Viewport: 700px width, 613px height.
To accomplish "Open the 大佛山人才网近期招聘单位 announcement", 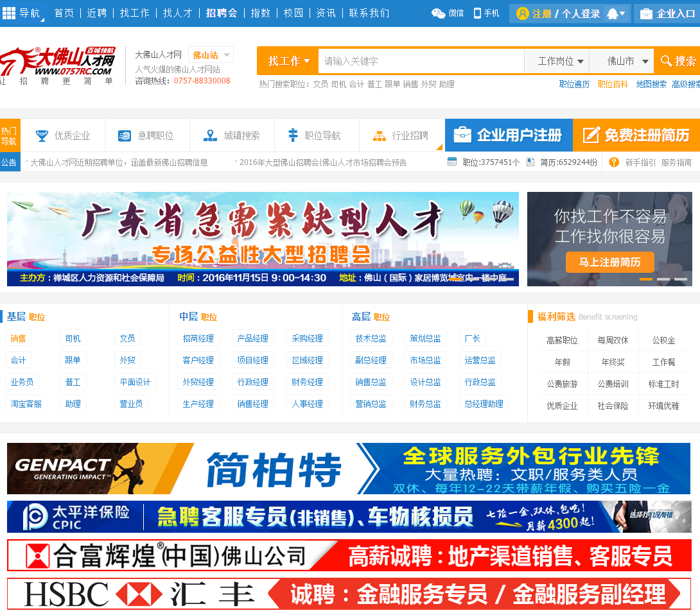I will (119, 162).
